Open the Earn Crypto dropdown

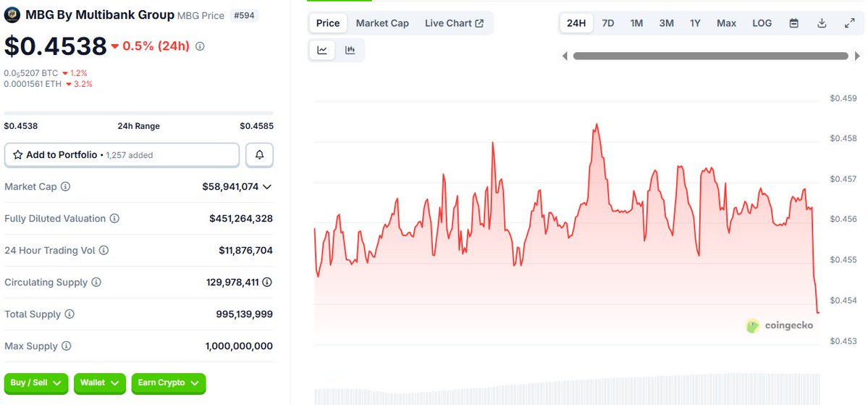click(x=169, y=383)
